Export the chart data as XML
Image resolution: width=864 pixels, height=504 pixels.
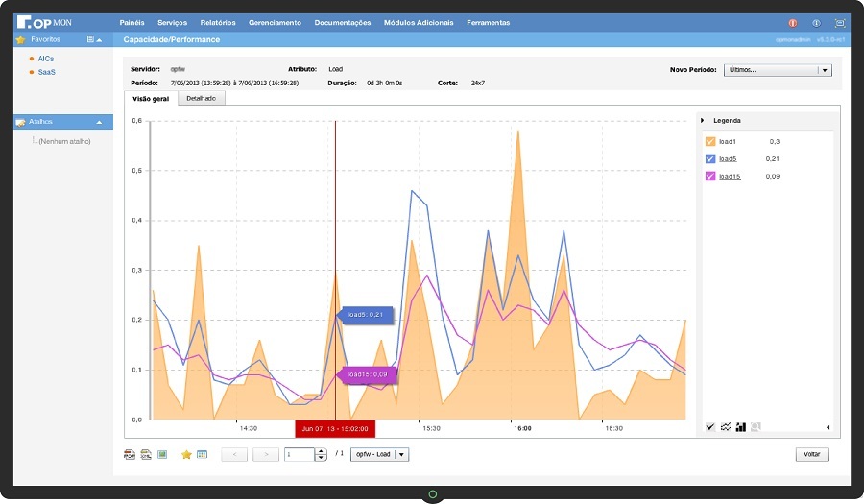coord(146,454)
